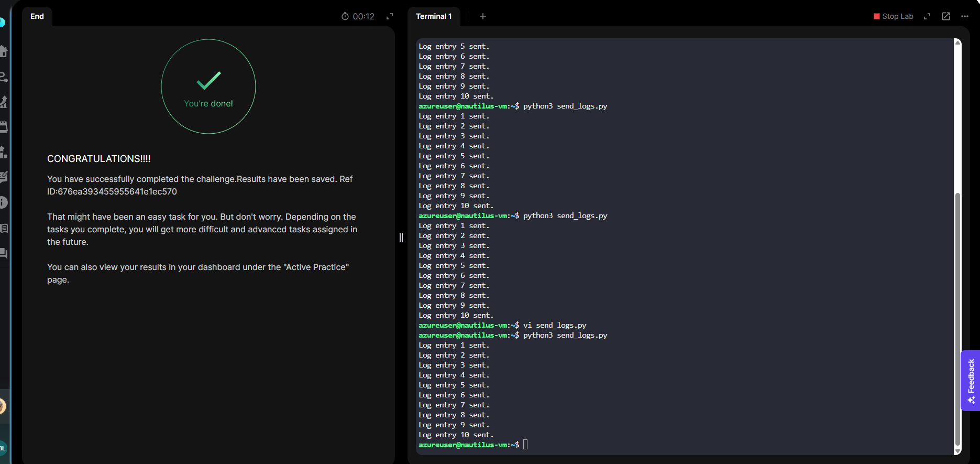The height and width of the screenshot is (464, 980).
Task: Expand the task panel to fullscreen
Action: 390,16
